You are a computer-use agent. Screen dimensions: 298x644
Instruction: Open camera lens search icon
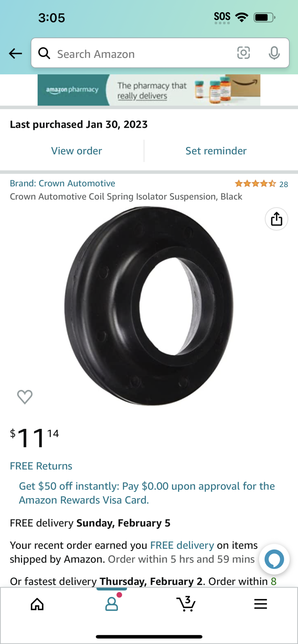pyautogui.click(x=244, y=53)
